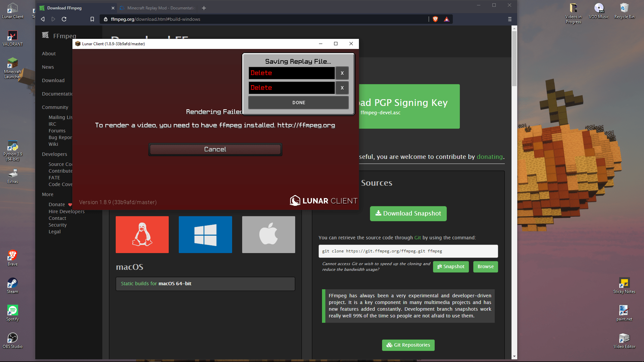This screenshot has height=362, width=644.
Task: Open the Contact sidebar link
Action: [x=57, y=218]
